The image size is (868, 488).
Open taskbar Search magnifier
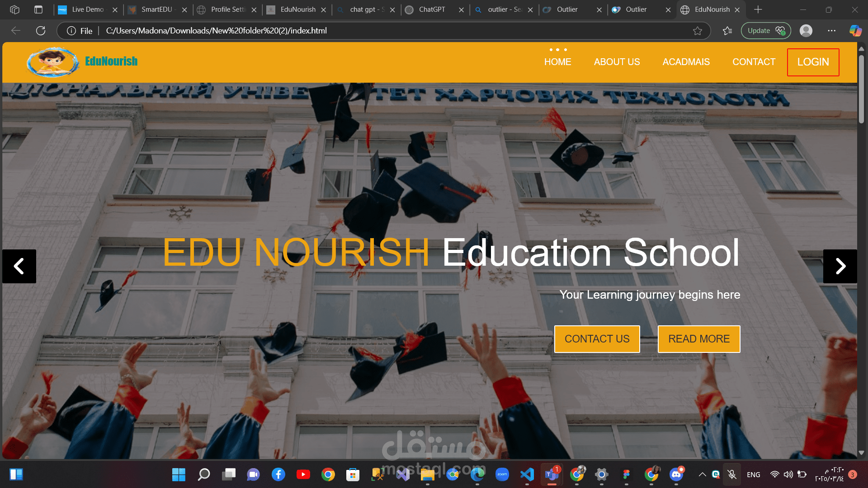(204, 474)
